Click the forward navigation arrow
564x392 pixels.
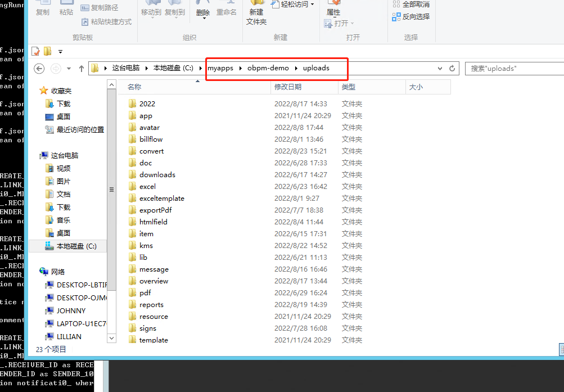56,68
